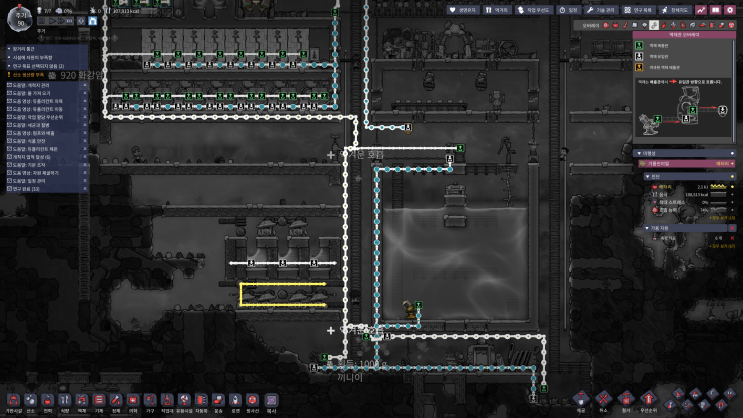The height and width of the screenshot is (418, 743).
Task: Open the Database book icon
Action: (x=715, y=10)
